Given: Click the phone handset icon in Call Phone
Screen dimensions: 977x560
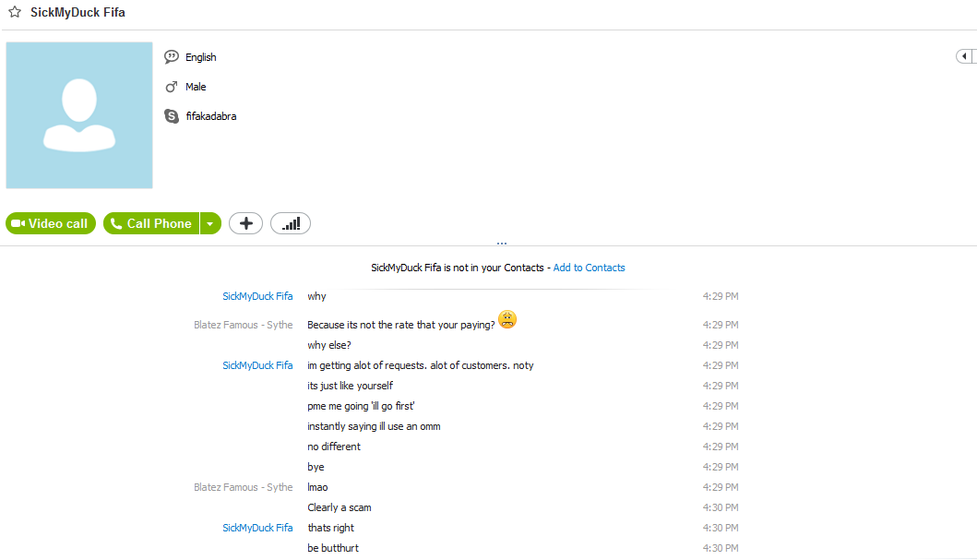Looking at the screenshot, I should pos(116,223).
